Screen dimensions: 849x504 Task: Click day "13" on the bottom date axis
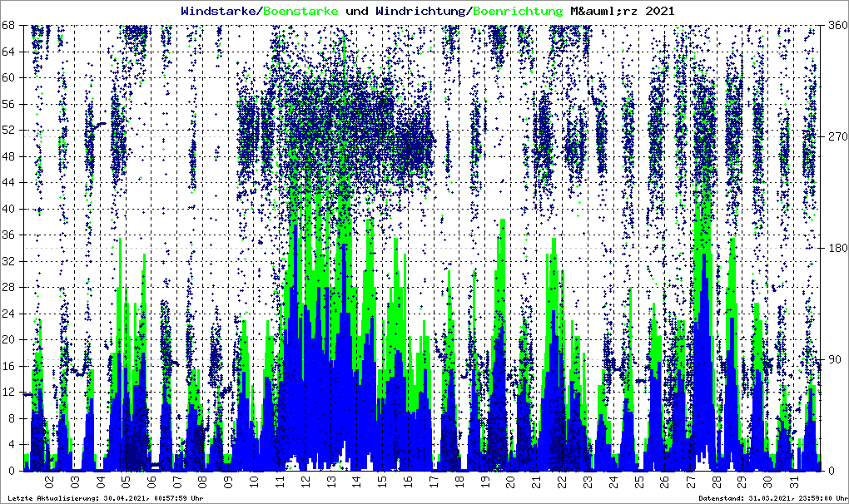[331, 481]
